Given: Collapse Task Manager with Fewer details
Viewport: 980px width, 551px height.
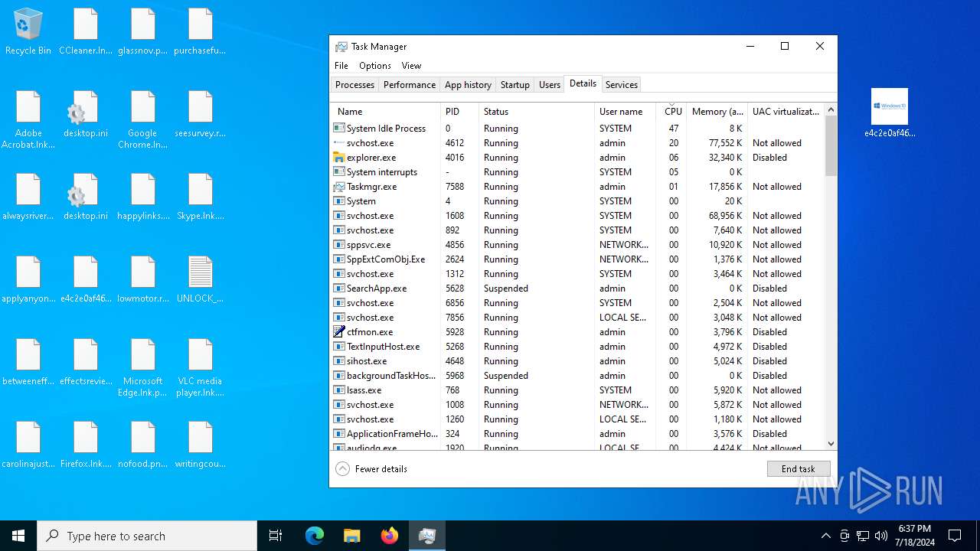Looking at the screenshot, I should [372, 469].
